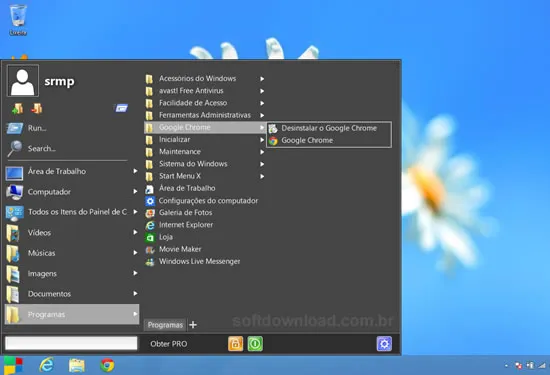Click the start menu search input field

(x=71, y=343)
